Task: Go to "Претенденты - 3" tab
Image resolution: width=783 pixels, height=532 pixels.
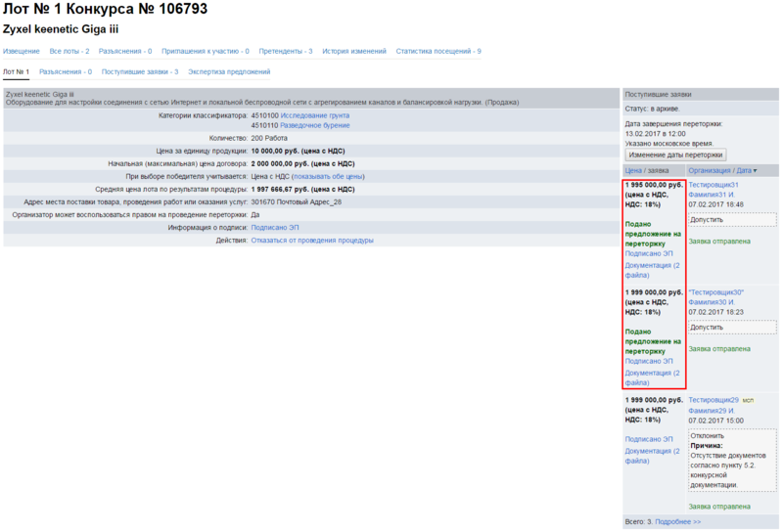Action: pos(286,51)
